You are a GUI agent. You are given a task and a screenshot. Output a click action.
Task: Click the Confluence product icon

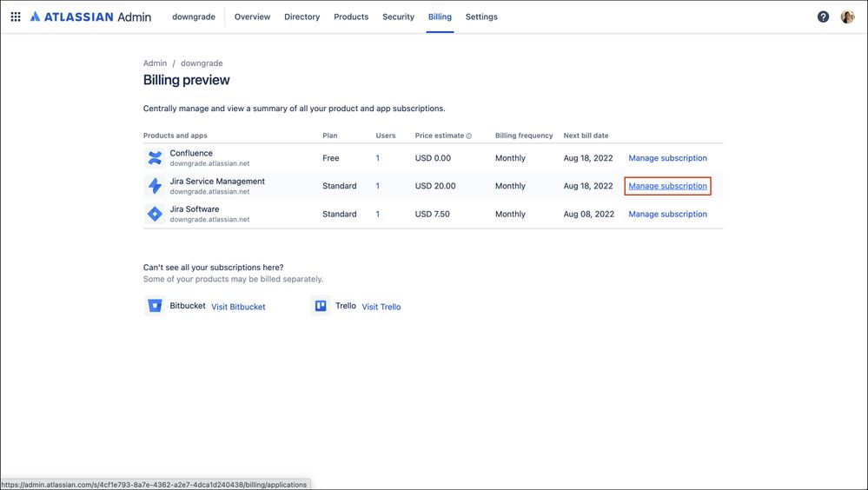click(x=155, y=158)
